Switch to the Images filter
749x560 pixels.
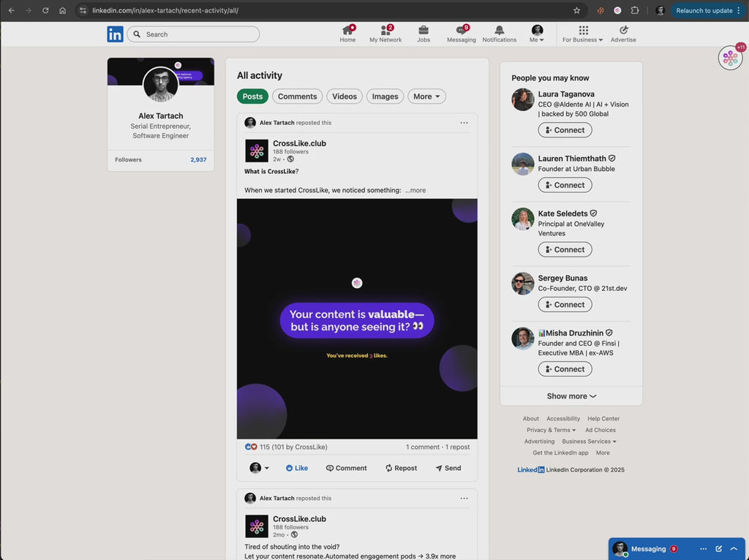pyautogui.click(x=385, y=97)
